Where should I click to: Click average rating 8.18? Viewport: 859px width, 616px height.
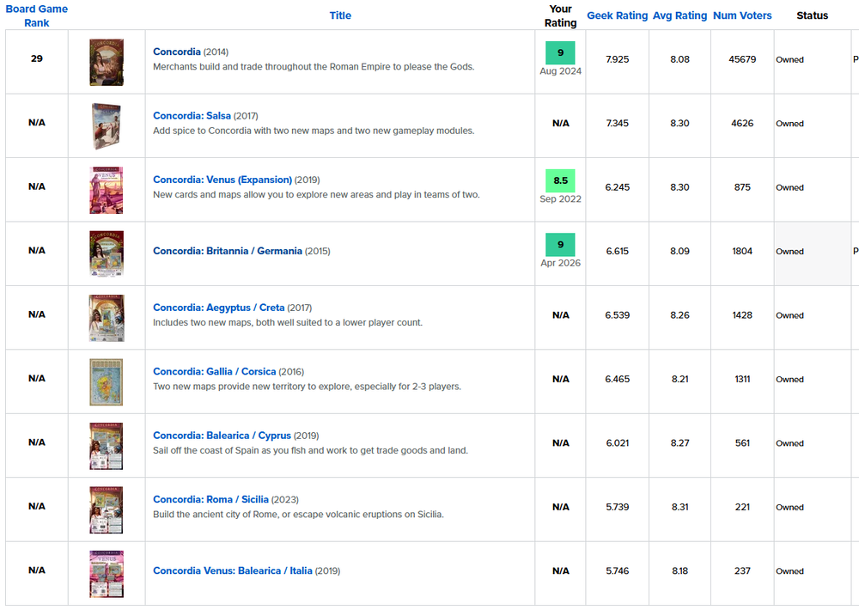click(x=679, y=571)
